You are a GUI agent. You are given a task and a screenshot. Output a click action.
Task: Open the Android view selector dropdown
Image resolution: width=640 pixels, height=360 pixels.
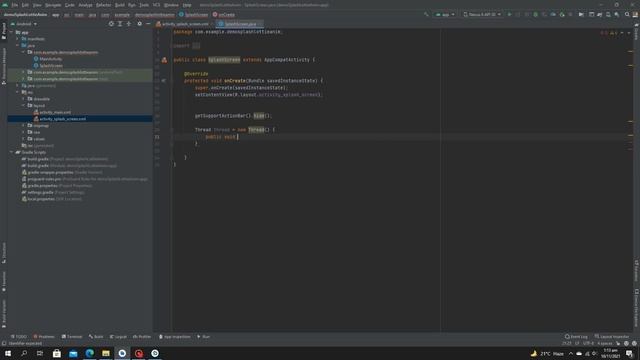point(24,24)
